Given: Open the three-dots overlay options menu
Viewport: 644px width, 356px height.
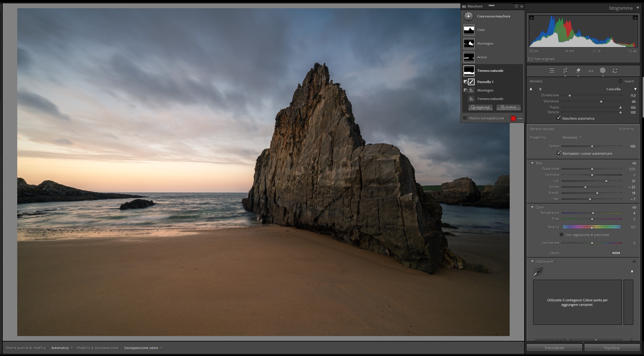Looking at the screenshot, I should pos(520,118).
